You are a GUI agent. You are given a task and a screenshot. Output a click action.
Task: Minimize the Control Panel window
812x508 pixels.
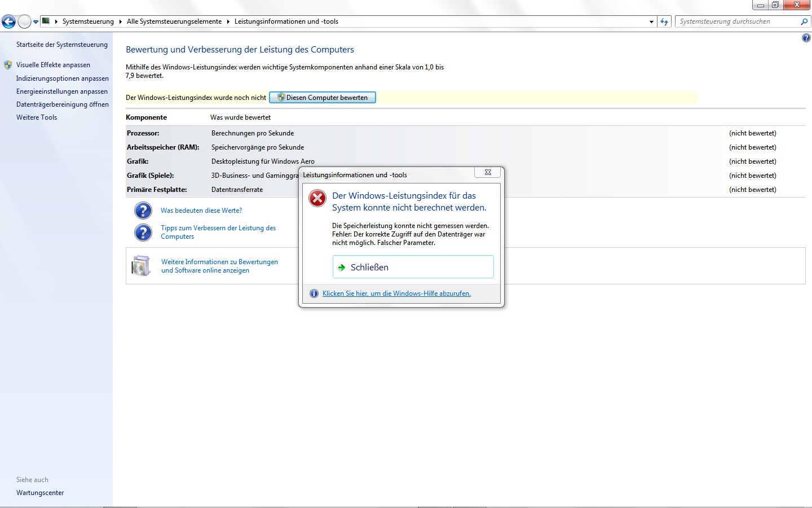[x=760, y=5]
